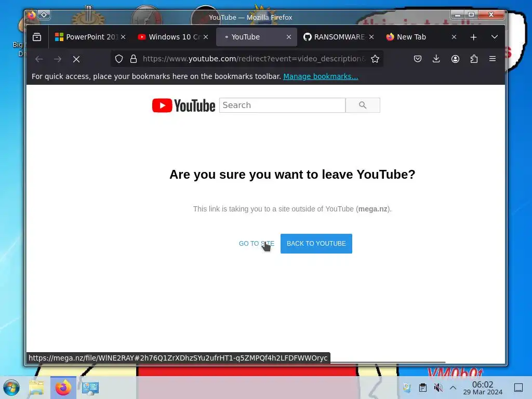Select the active YouTube tab
Viewport: 532px width, 399px height.
[x=256, y=37]
